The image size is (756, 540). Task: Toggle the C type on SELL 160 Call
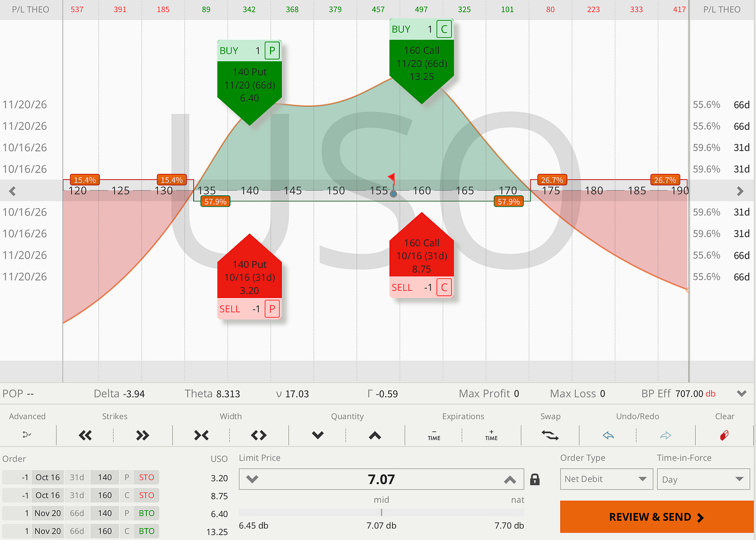point(444,288)
